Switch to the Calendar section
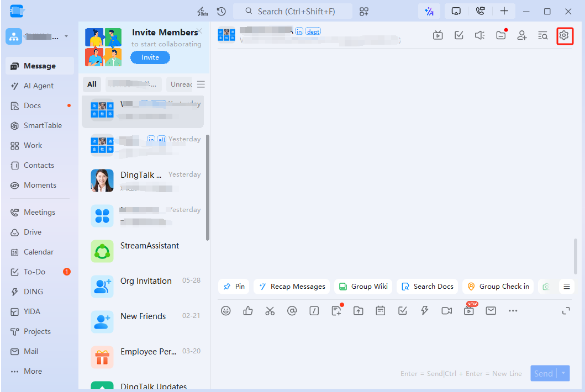 (x=39, y=252)
